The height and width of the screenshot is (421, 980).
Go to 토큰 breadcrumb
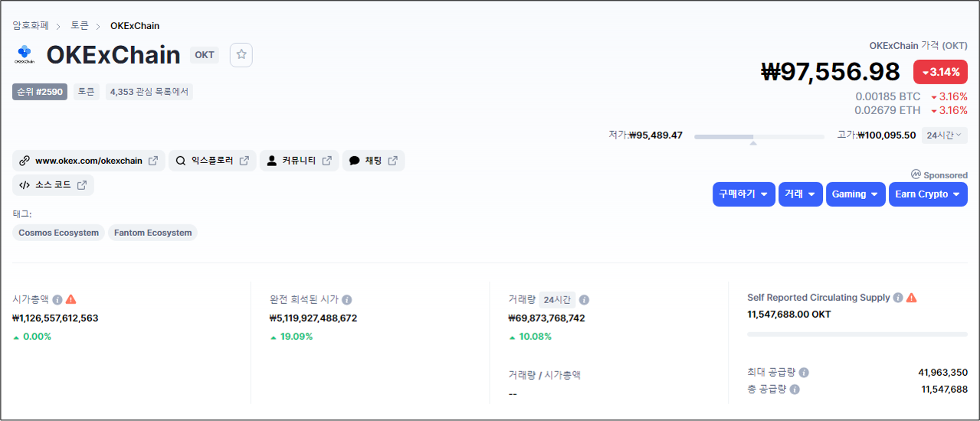coord(80,26)
